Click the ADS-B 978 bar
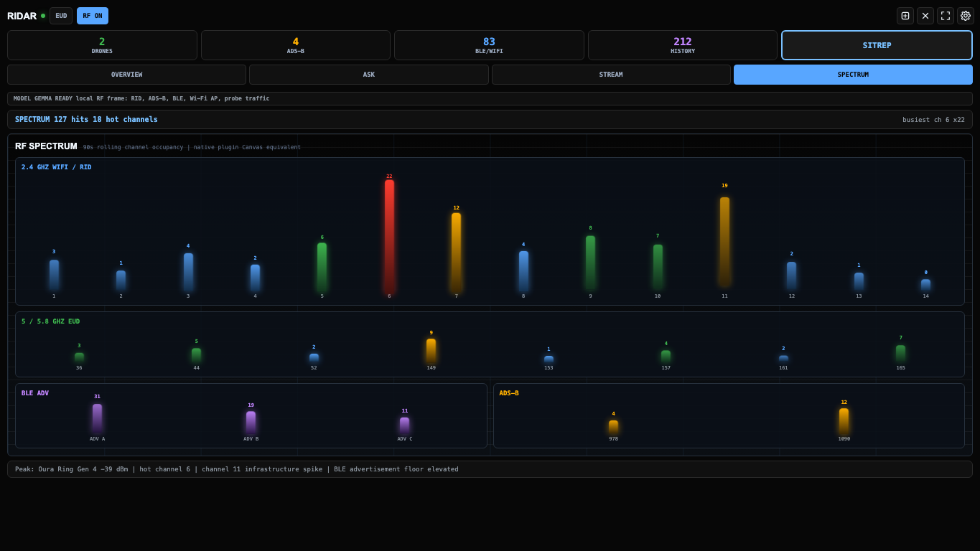The height and width of the screenshot is (551, 980). tap(613, 427)
